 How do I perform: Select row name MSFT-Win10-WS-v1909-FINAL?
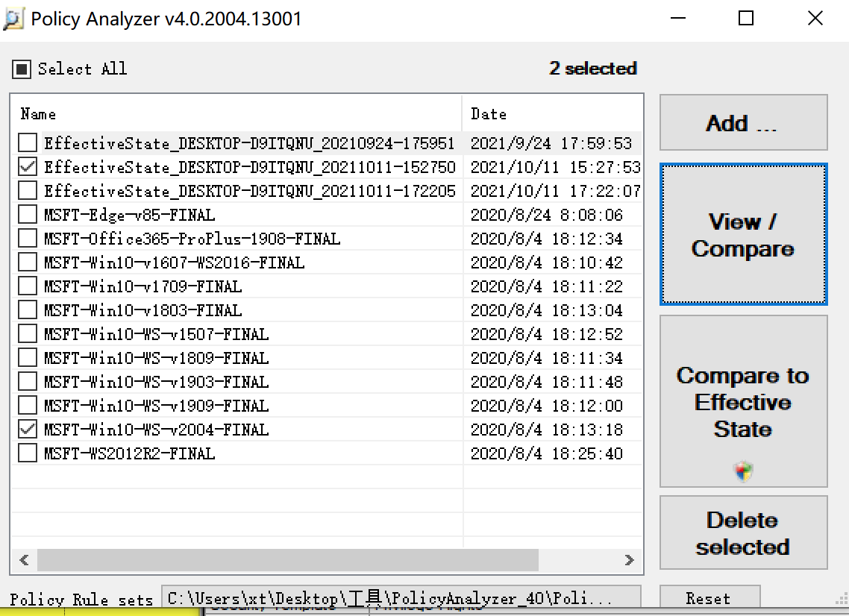coord(157,406)
